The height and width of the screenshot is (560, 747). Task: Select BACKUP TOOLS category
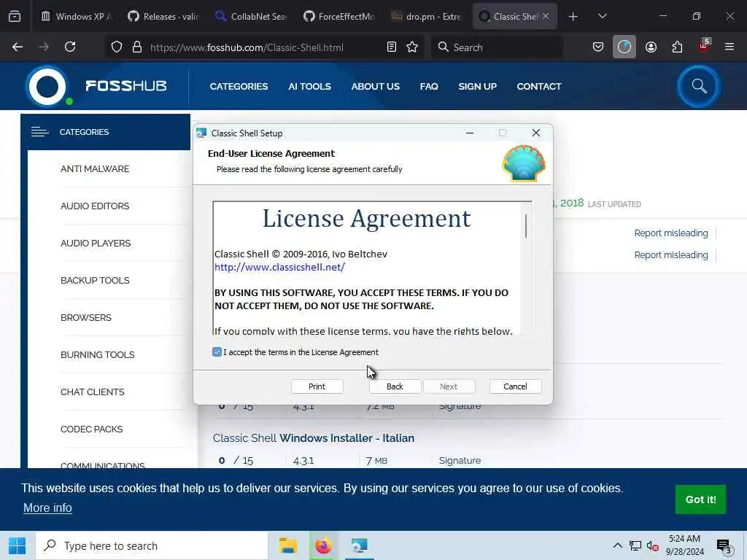(x=95, y=280)
